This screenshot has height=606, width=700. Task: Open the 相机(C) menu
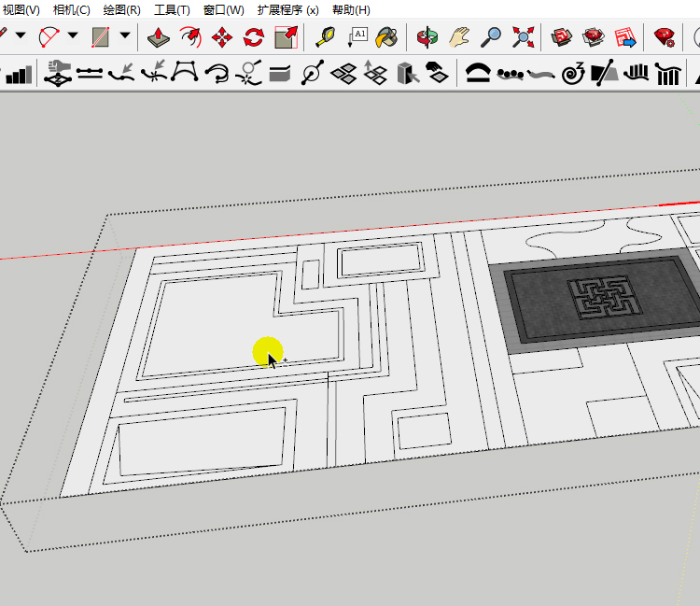pos(72,10)
